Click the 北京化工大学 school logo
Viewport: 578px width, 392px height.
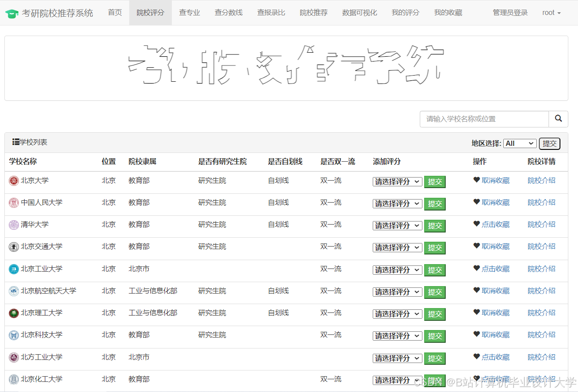[14, 379]
